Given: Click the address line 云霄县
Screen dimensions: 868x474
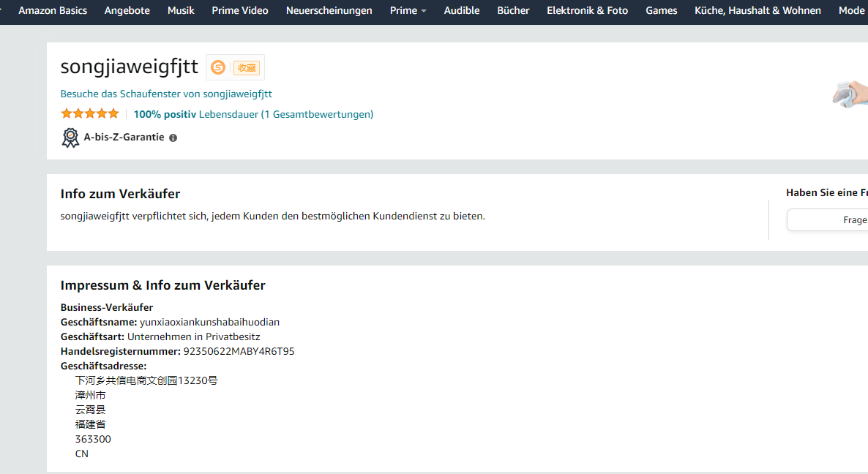Looking at the screenshot, I should tap(90, 410).
